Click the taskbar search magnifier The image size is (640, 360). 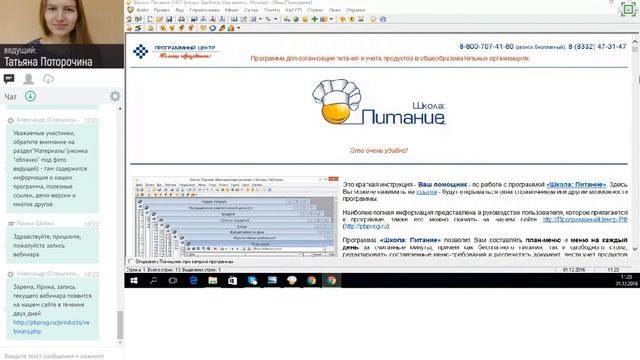tap(153, 280)
